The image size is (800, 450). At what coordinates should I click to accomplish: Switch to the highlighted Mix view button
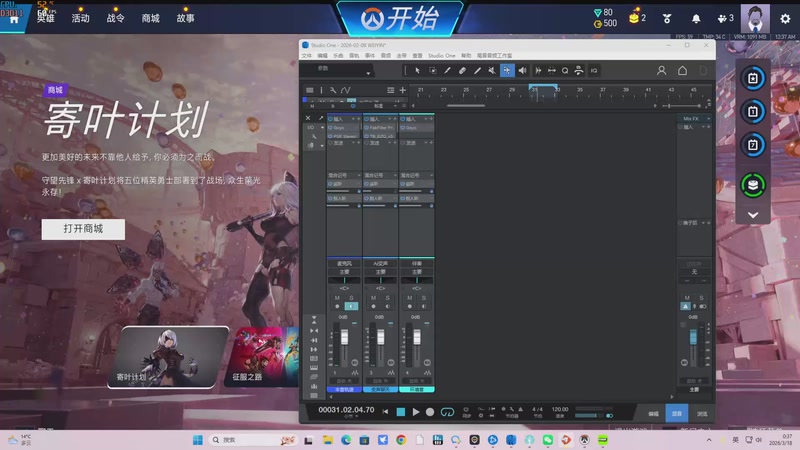[x=677, y=414]
